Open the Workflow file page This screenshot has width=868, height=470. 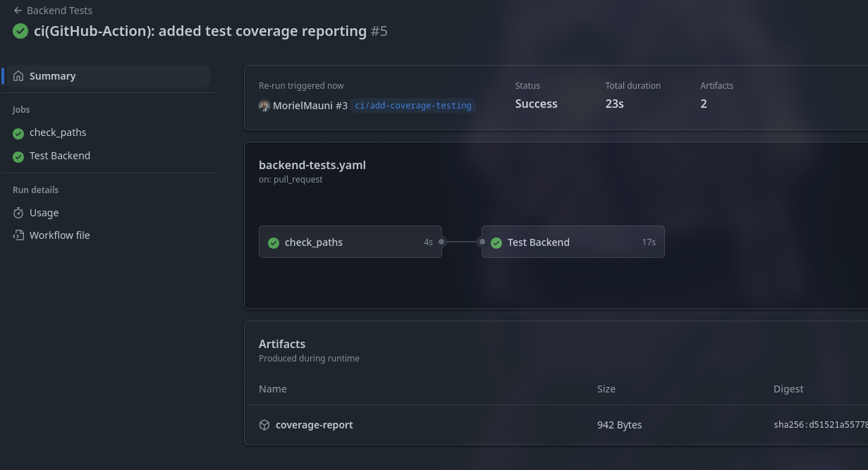(60, 235)
